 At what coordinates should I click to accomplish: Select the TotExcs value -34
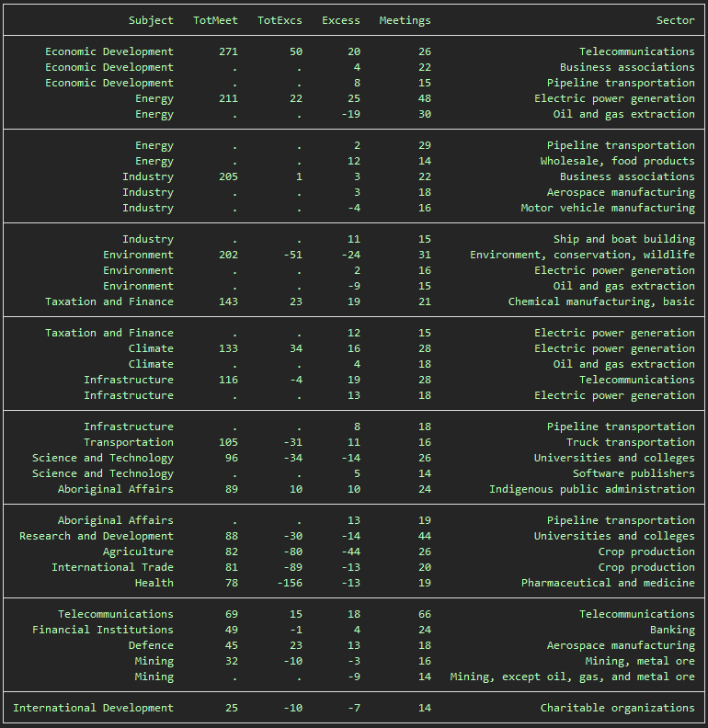tap(292, 458)
